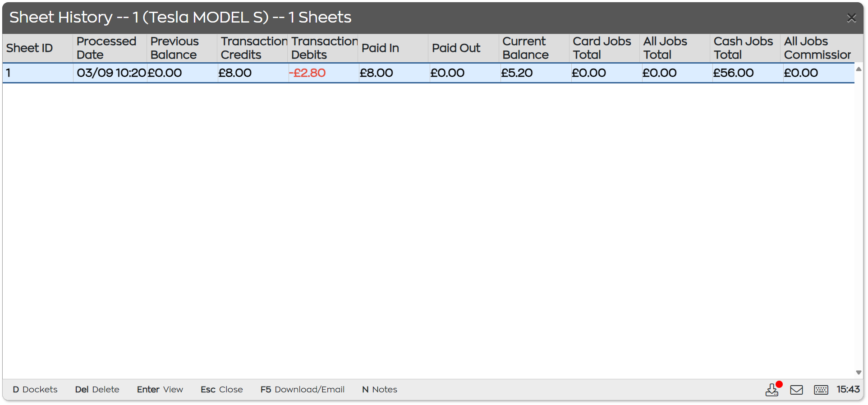Viewport: 868px width, 405px height.
Task: Sort by the Paid Out column header
Action: [464, 48]
